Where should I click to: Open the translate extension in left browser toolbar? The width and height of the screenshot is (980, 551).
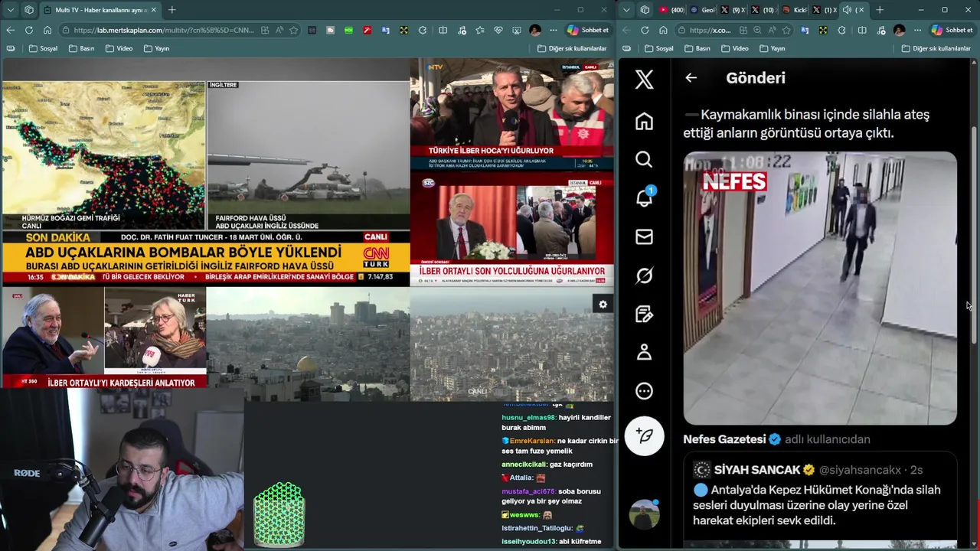pos(385,30)
